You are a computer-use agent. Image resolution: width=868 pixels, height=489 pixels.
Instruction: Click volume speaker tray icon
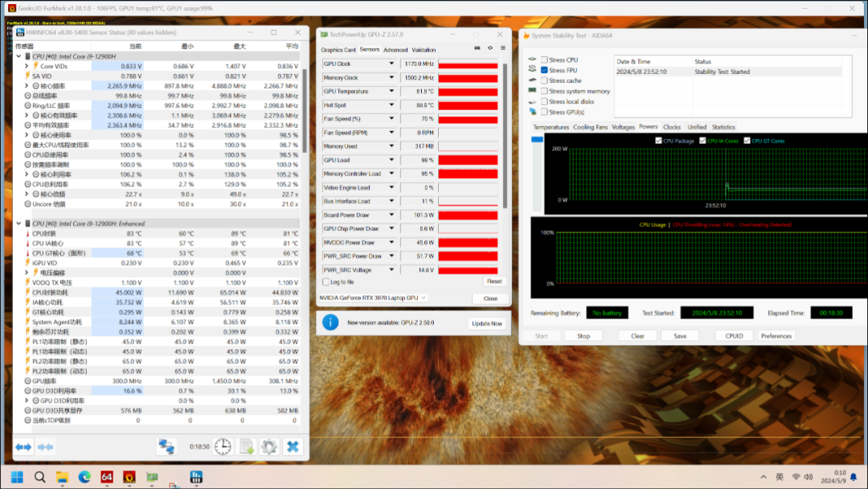coord(809,477)
